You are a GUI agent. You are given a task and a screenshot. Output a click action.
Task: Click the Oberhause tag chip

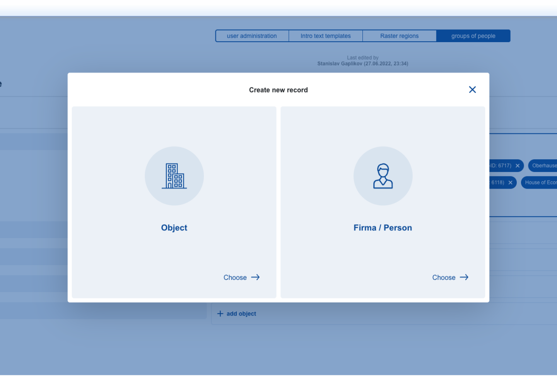[543, 165]
